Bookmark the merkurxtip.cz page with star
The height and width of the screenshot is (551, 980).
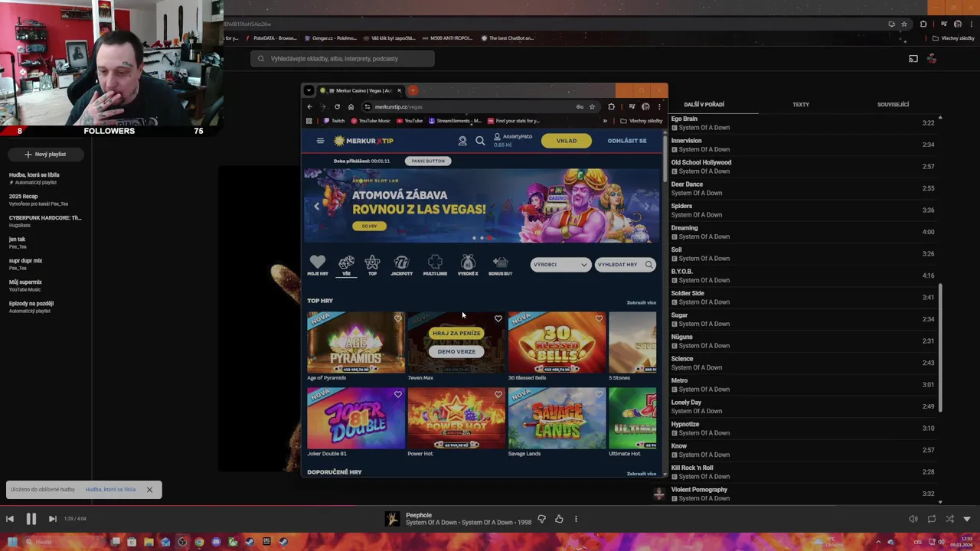(592, 106)
